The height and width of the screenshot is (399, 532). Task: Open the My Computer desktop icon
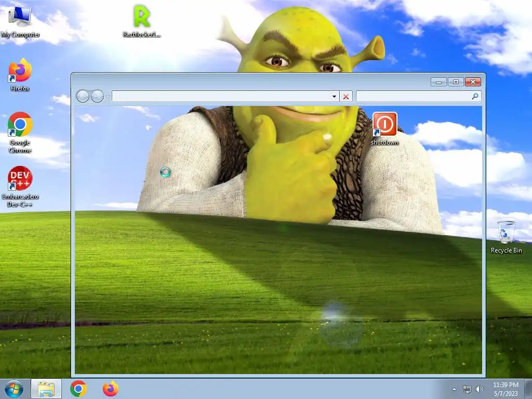(20, 21)
